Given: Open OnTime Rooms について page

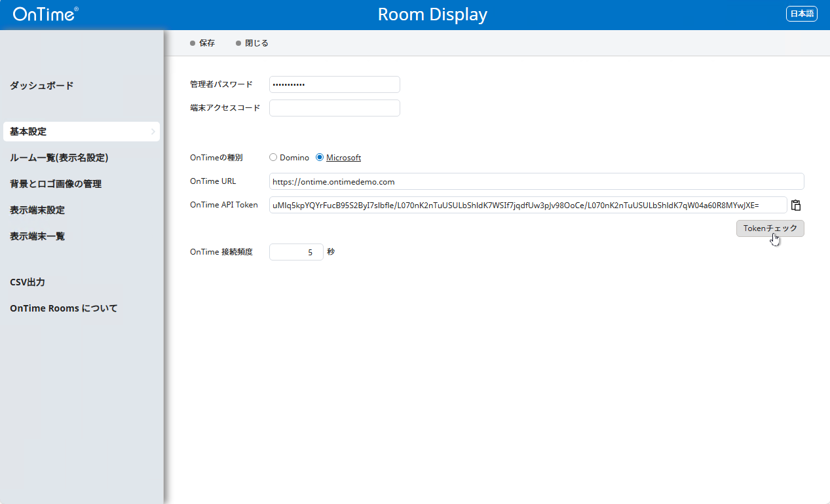Looking at the screenshot, I should coord(64,308).
